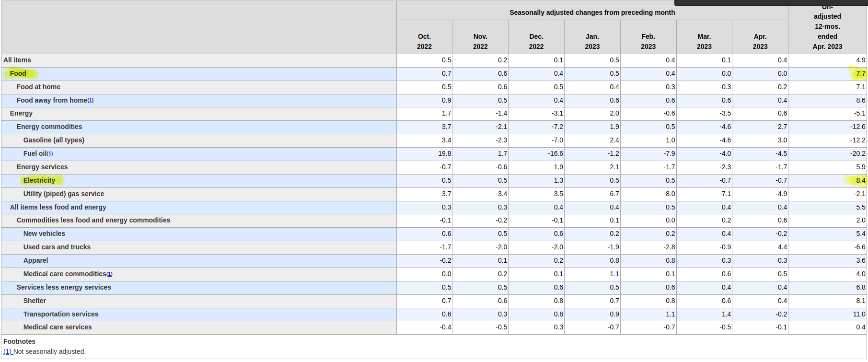Viewport: 868px width, 362px height.
Task: Click -16.6 value in Fuel oil row
Action: tap(556, 153)
